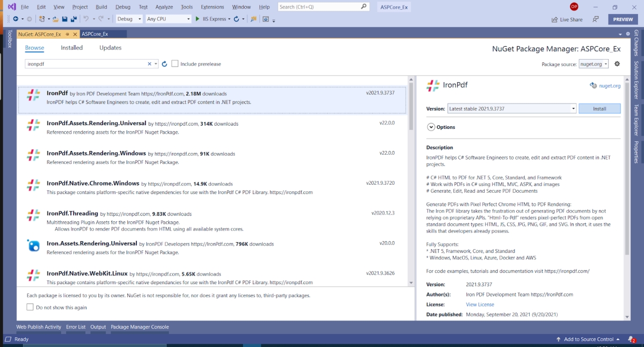Open the Package Manager Console tab

tap(140, 327)
